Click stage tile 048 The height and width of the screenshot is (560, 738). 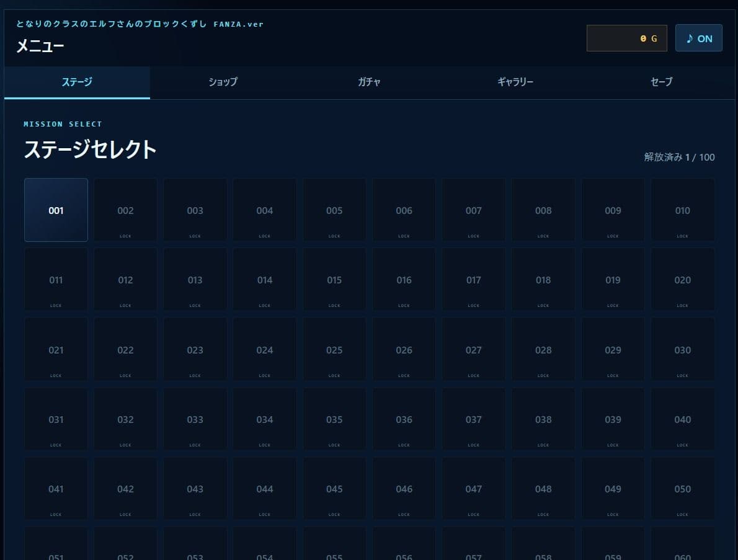[544, 489]
